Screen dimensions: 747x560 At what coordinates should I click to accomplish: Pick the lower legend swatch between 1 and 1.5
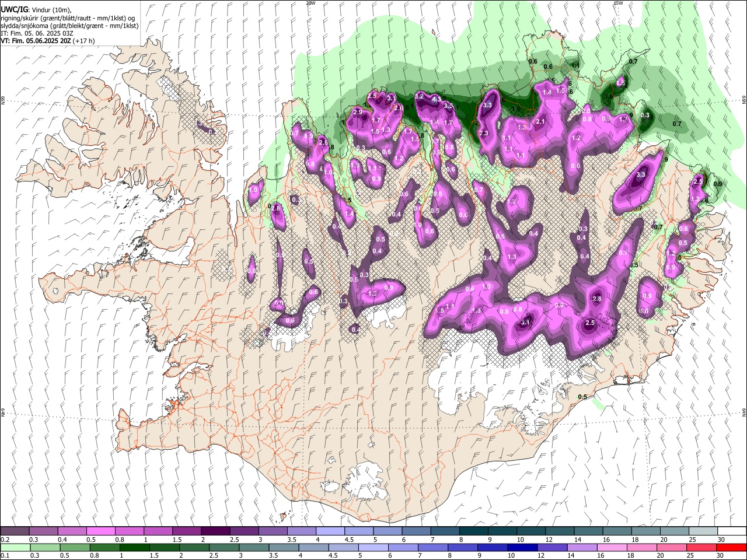tap(135, 548)
